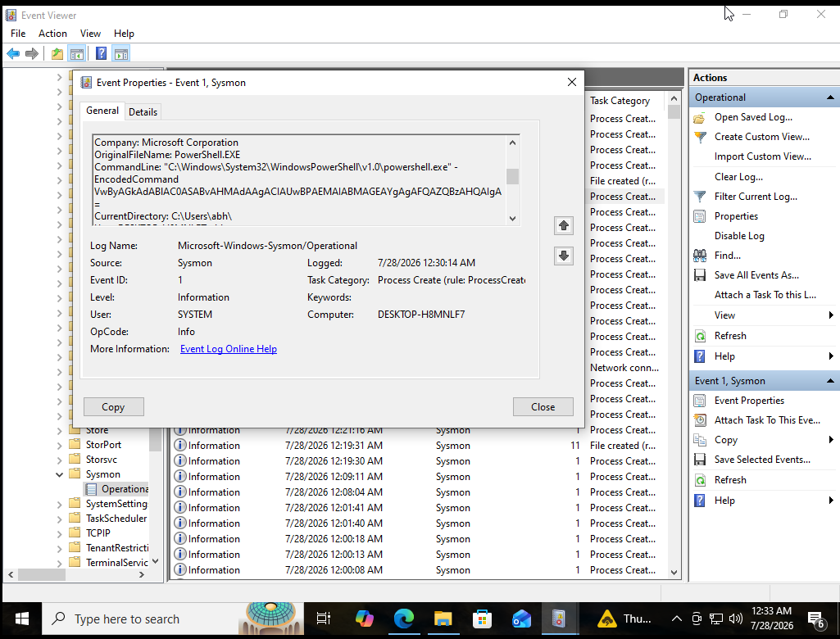This screenshot has height=639, width=840.
Task: Click the Save Selected Events disk icon
Action: pos(700,460)
